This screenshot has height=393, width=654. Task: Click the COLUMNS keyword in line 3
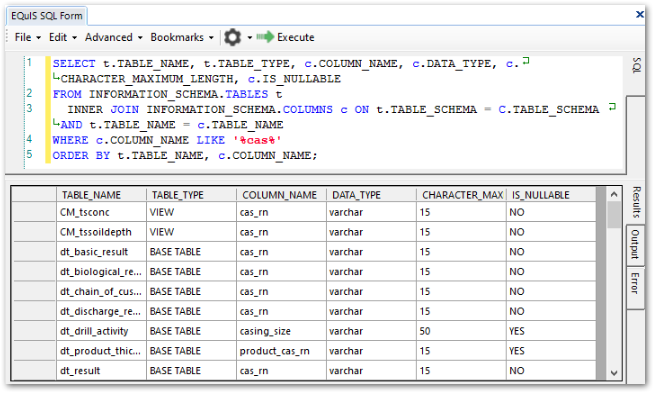coord(308,110)
